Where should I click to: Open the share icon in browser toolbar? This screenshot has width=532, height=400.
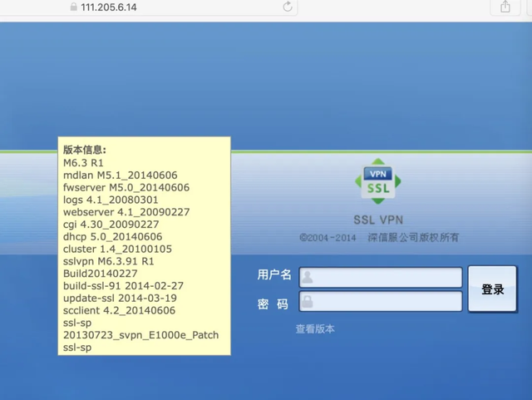[505, 7]
